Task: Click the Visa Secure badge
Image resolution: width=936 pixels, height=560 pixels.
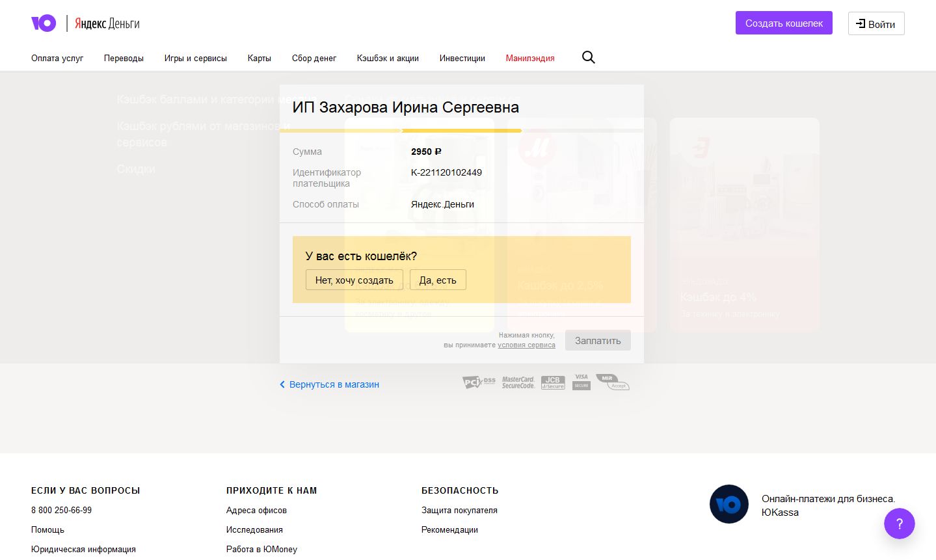Action: [582, 382]
